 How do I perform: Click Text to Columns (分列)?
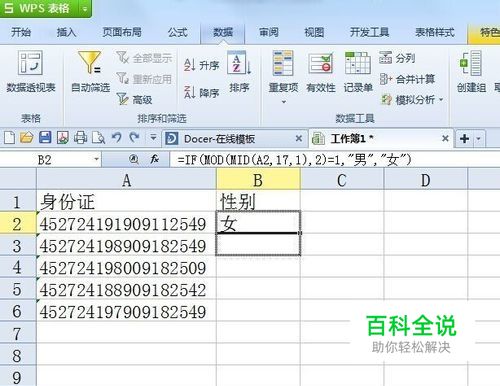point(397,58)
